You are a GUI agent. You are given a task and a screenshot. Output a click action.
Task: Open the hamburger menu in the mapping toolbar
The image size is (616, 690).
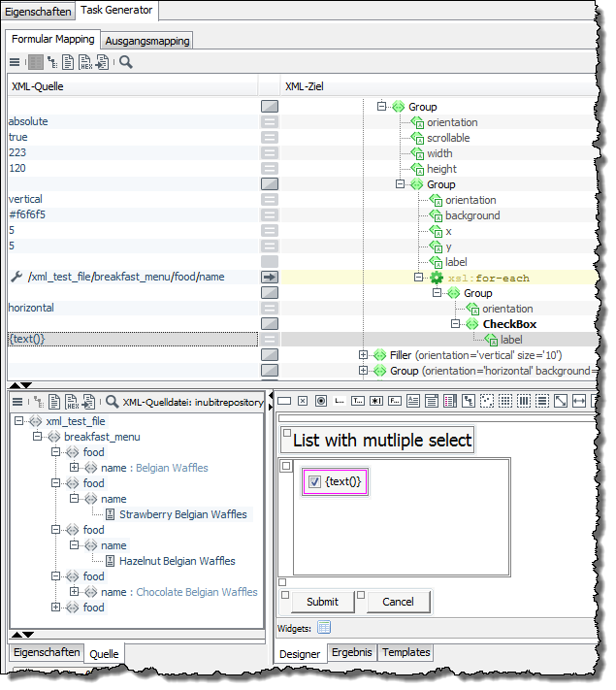click(x=15, y=62)
